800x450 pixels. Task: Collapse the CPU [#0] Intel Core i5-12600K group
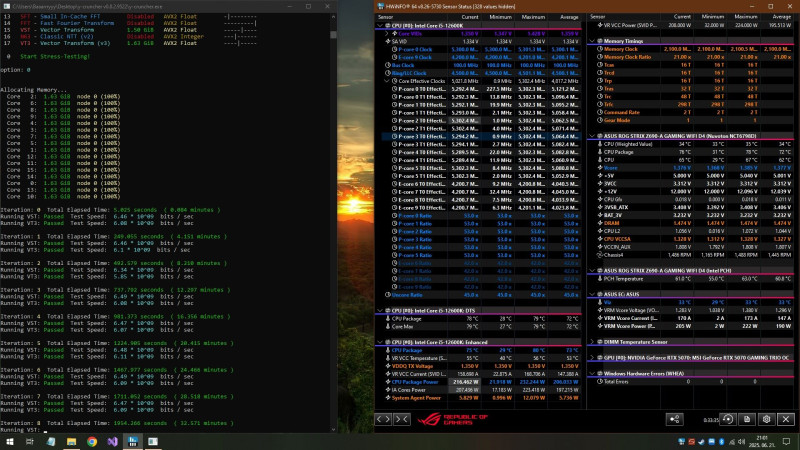[x=380, y=26]
